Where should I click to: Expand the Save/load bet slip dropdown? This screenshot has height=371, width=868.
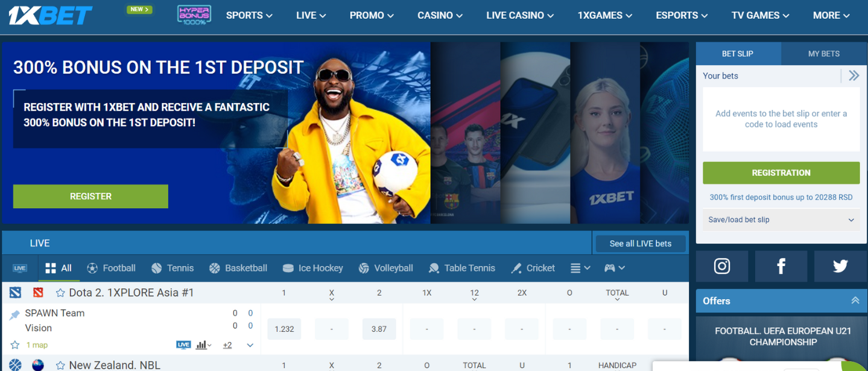click(x=781, y=220)
